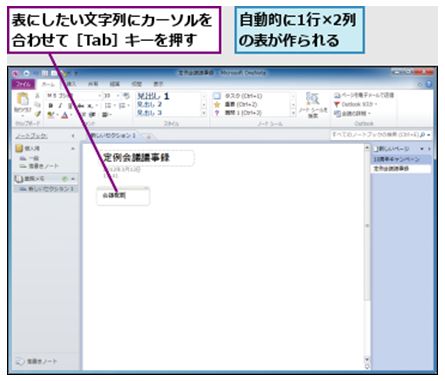Select the Format Painter brush icon
This screenshot has height=381, width=445.
(38, 114)
